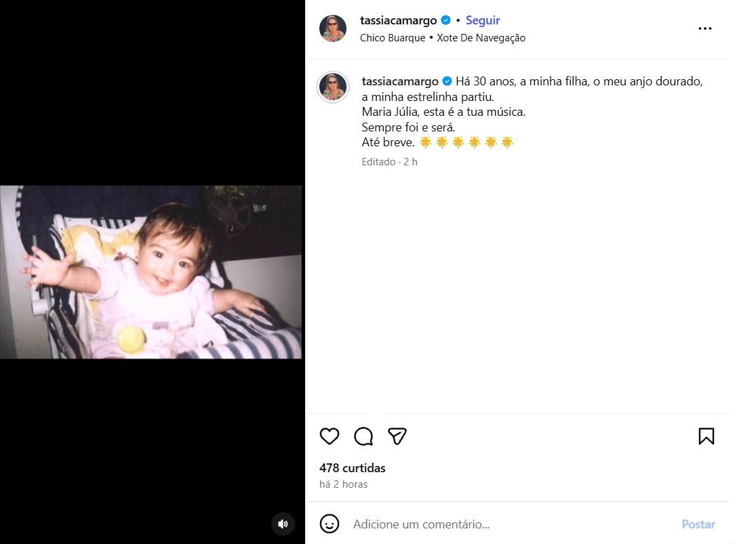This screenshot has height=544, width=756.
Task: Open tassiacamargo username link in the header
Action: [x=399, y=20]
